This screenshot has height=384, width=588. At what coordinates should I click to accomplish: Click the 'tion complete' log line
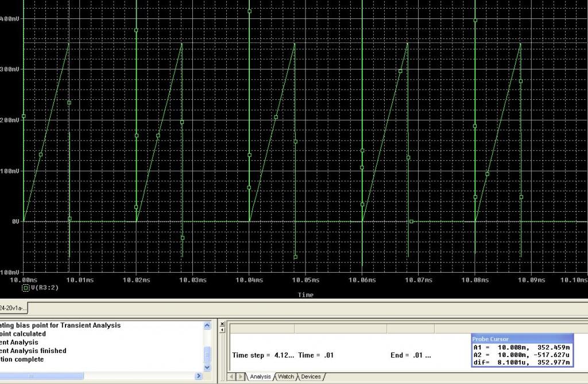coord(22,359)
